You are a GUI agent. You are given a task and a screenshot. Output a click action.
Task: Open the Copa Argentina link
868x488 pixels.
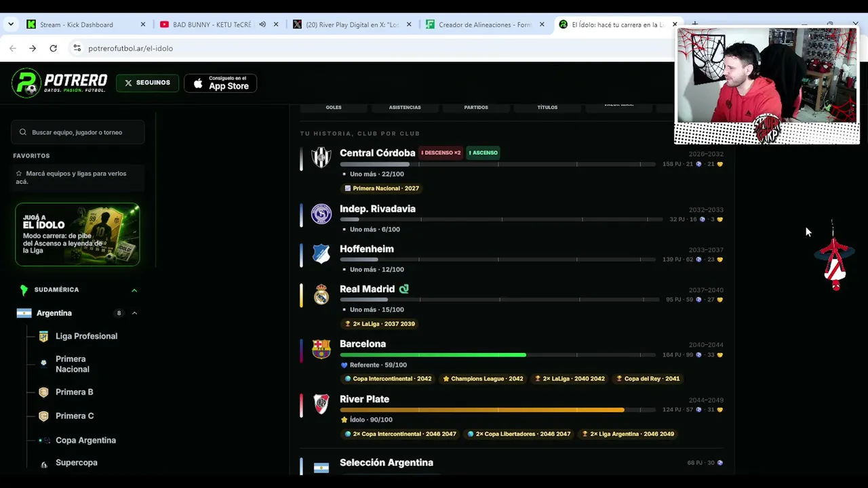tap(85, 441)
